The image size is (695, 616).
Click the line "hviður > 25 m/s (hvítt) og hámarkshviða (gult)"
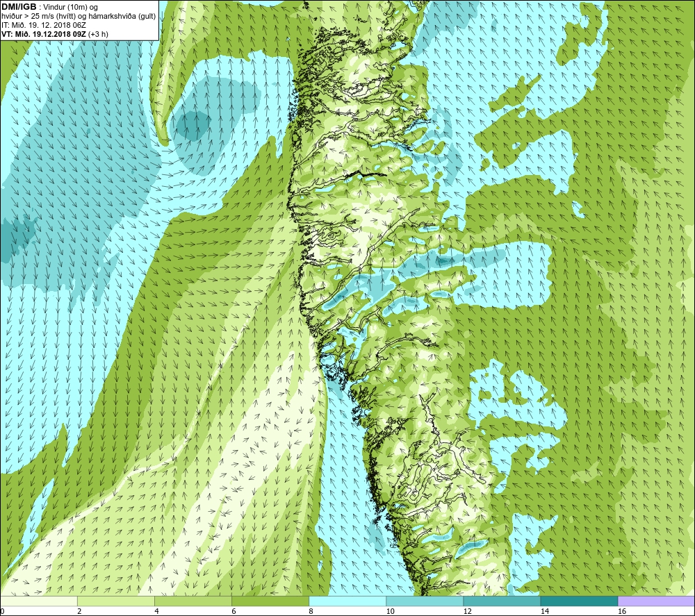coord(79,17)
